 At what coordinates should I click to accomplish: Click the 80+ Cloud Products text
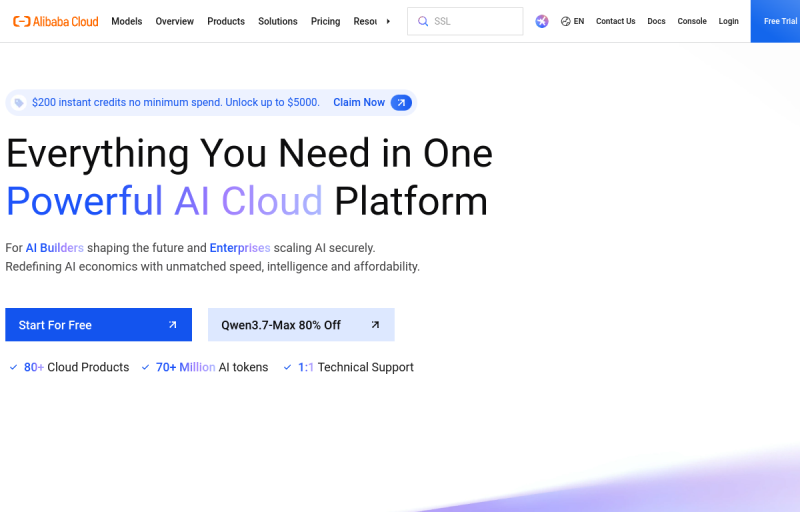pos(77,367)
